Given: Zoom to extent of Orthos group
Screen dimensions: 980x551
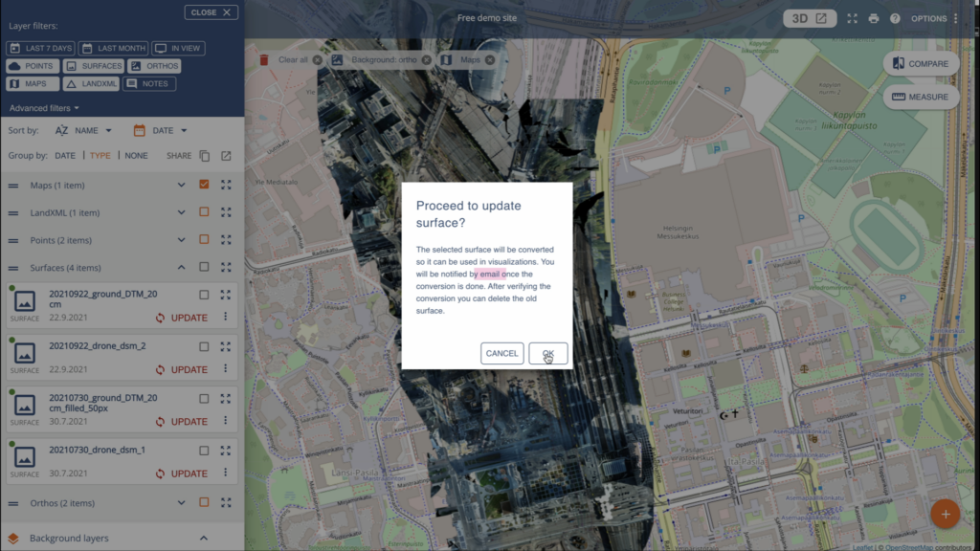Looking at the screenshot, I should tap(226, 503).
